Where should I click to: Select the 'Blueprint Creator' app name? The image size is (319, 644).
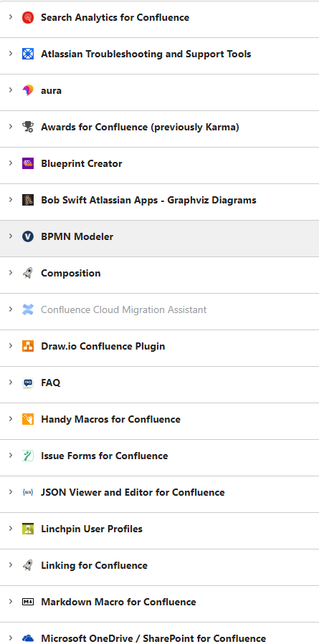[x=82, y=163]
